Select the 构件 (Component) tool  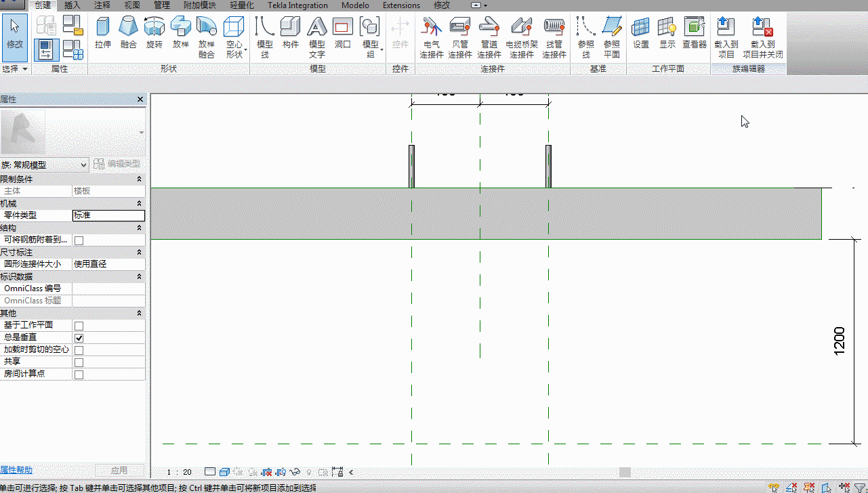[x=291, y=33]
